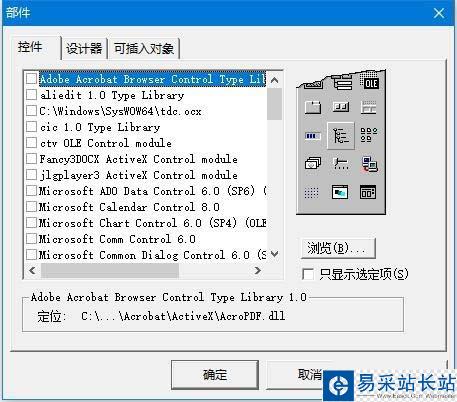Image resolution: width=457 pixels, height=402 pixels.
Task: Cancel with the 取消 button
Action: (x=309, y=375)
